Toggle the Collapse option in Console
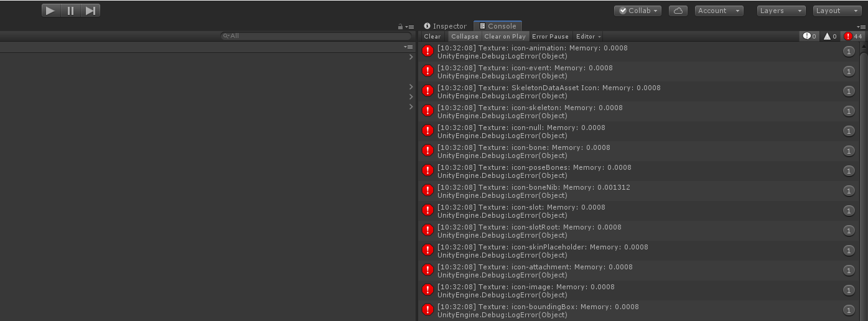The height and width of the screenshot is (321, 868). pos(465,36)
